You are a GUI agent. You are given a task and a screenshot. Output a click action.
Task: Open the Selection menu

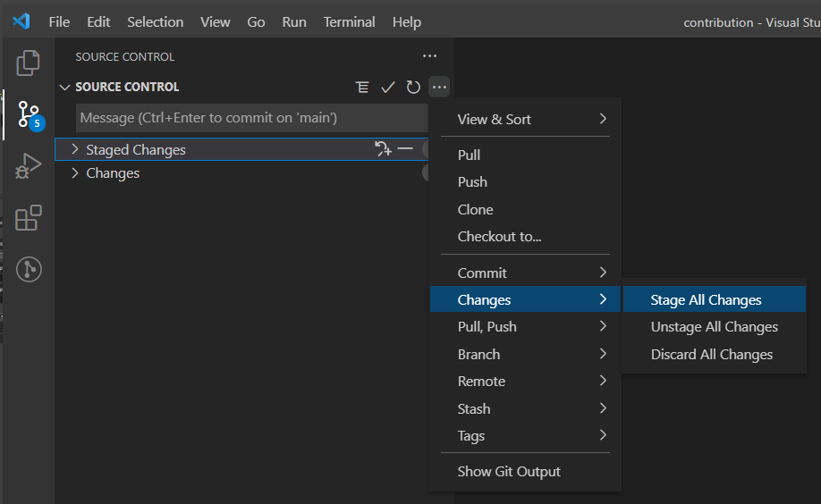pos(156,22)
